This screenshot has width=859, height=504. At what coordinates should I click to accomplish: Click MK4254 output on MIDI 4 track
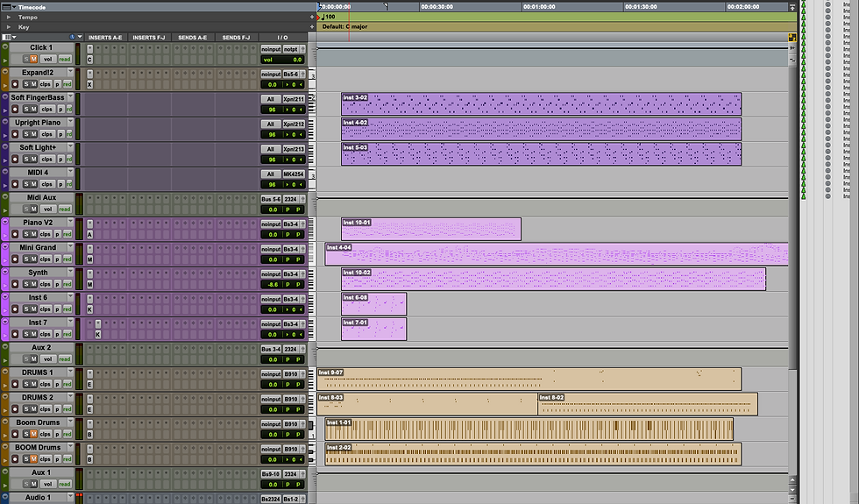tap(294, 174)
